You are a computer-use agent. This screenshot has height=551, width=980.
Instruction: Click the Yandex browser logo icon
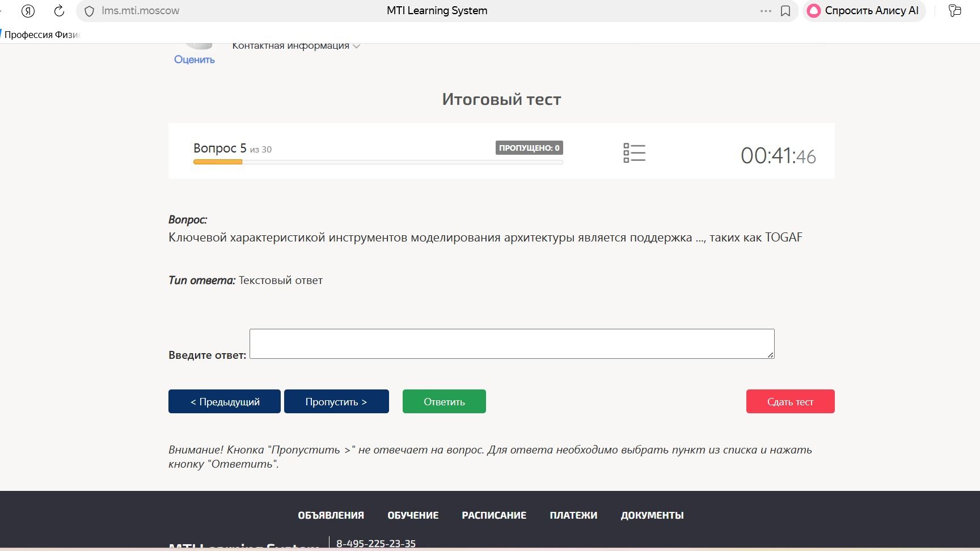point(28,11)
